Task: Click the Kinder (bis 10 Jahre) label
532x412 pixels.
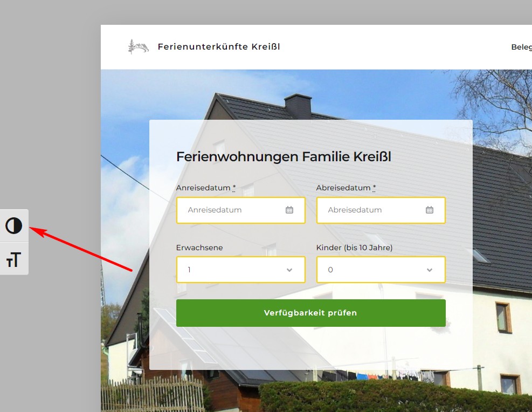Action: (354, 248)
